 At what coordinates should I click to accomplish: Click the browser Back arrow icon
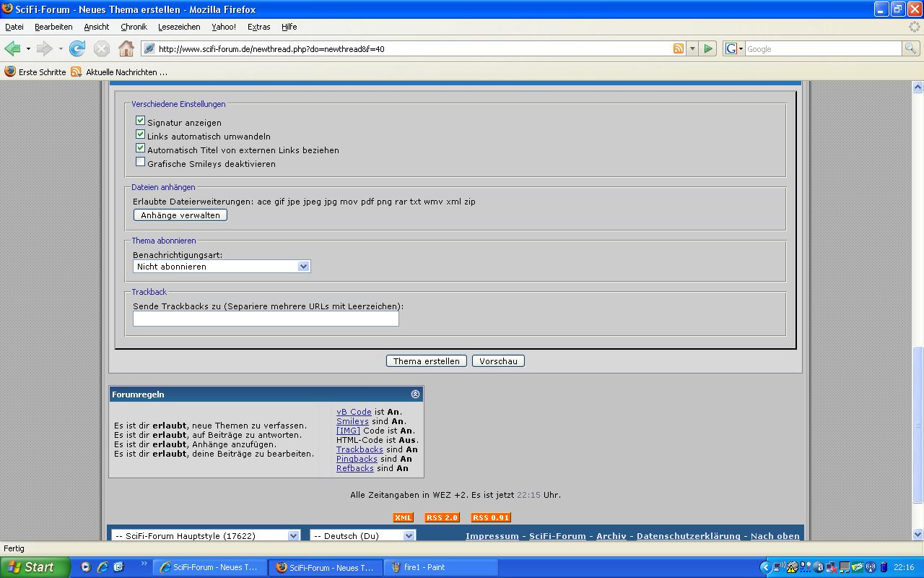point(12,48)
